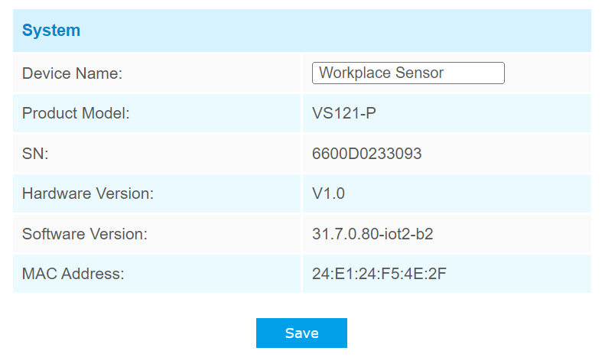605x364 pixels.
Task: Click the Hardware Version label
Action: click(x=88, y=194)
